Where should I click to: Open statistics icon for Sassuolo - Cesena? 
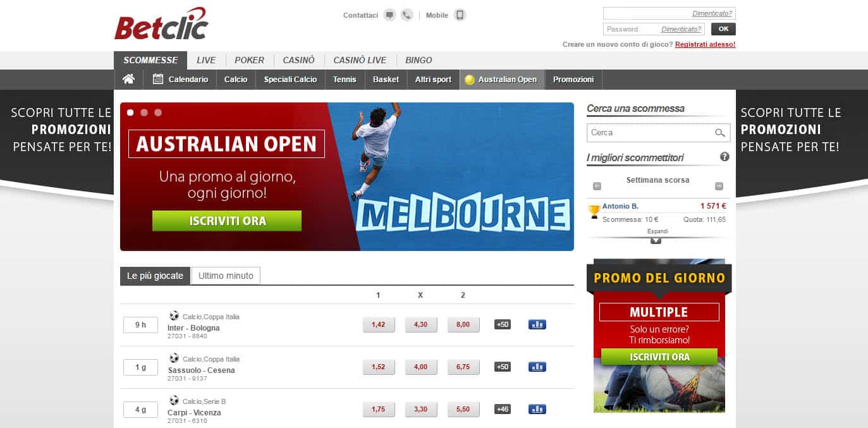[537, 367]
